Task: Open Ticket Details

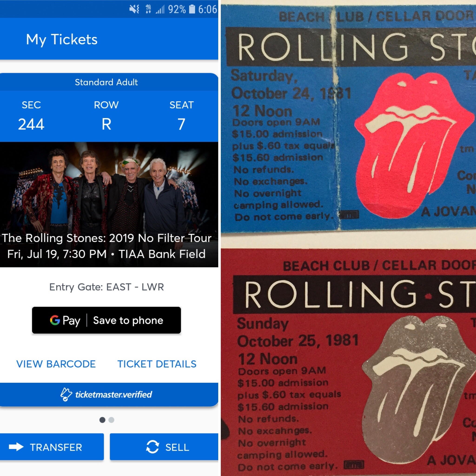Action: tap(157, 364)
